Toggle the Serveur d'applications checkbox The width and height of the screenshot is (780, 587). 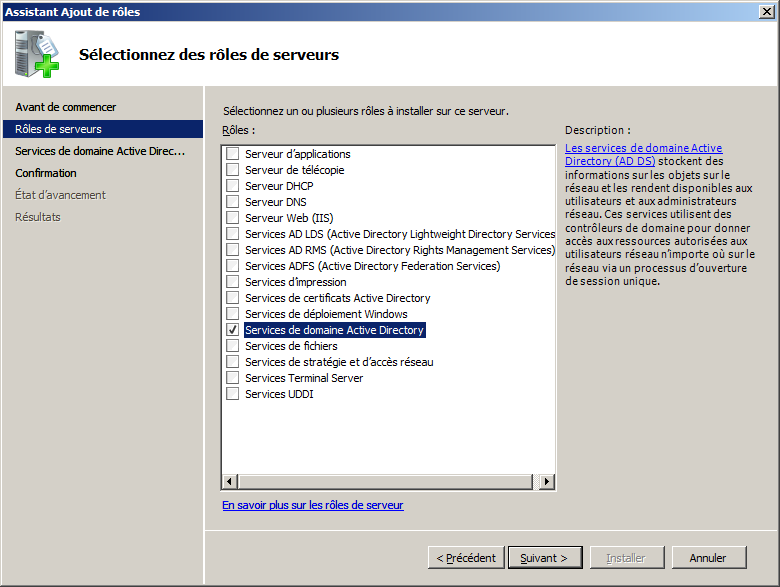tap(233, 154)
